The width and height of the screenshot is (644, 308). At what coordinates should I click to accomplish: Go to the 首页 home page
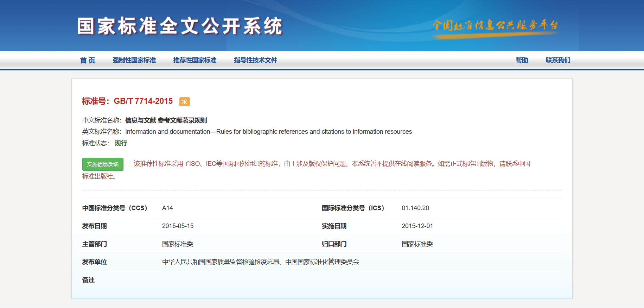[x=88, y=60]
